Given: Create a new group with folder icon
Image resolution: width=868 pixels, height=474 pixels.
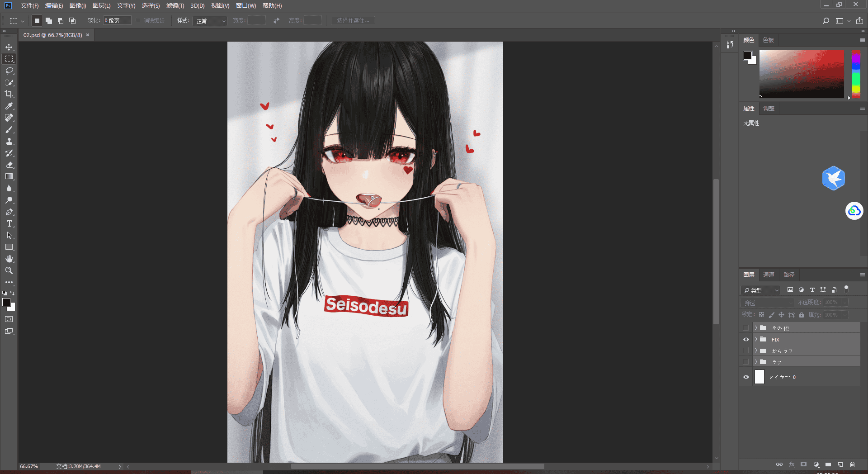Looking at the screenshot, I should click(828, 465).
